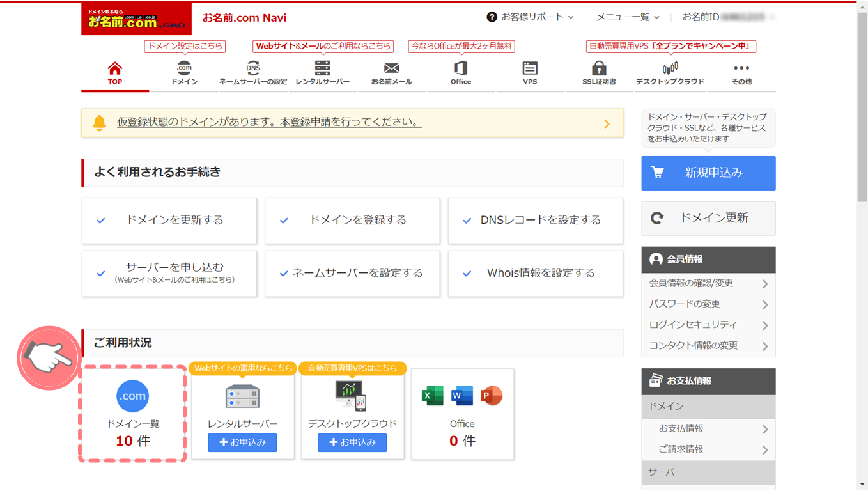
Task: Click chevron beside ご請求情報
Action: tap(765, 450)
